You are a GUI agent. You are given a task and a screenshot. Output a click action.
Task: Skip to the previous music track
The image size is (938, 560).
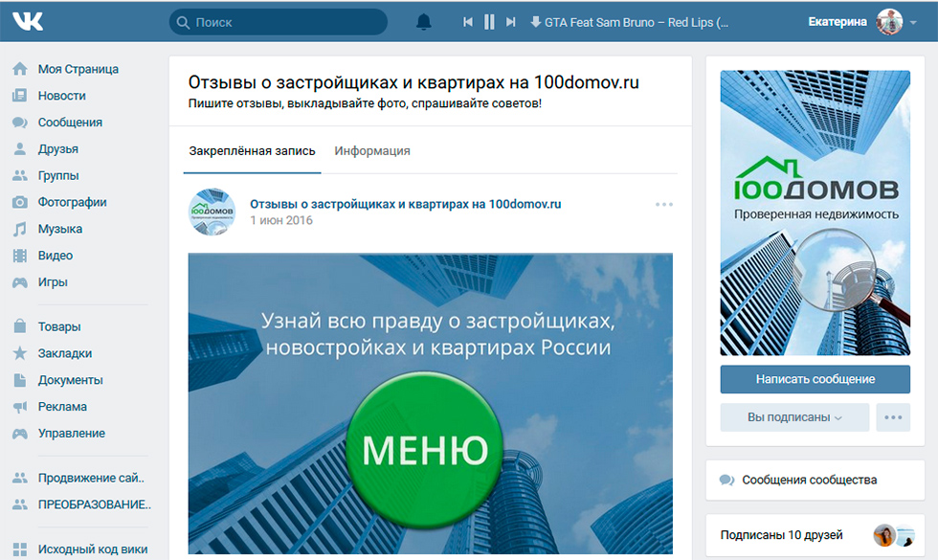tap(468, 22)
